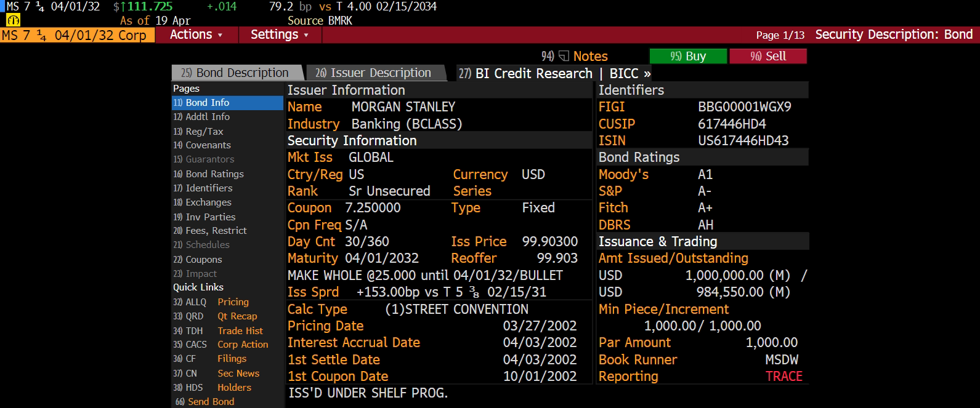Click the Mkt Iss value GLOBAL
980x408 pixels.
click(x=371, y=158)
